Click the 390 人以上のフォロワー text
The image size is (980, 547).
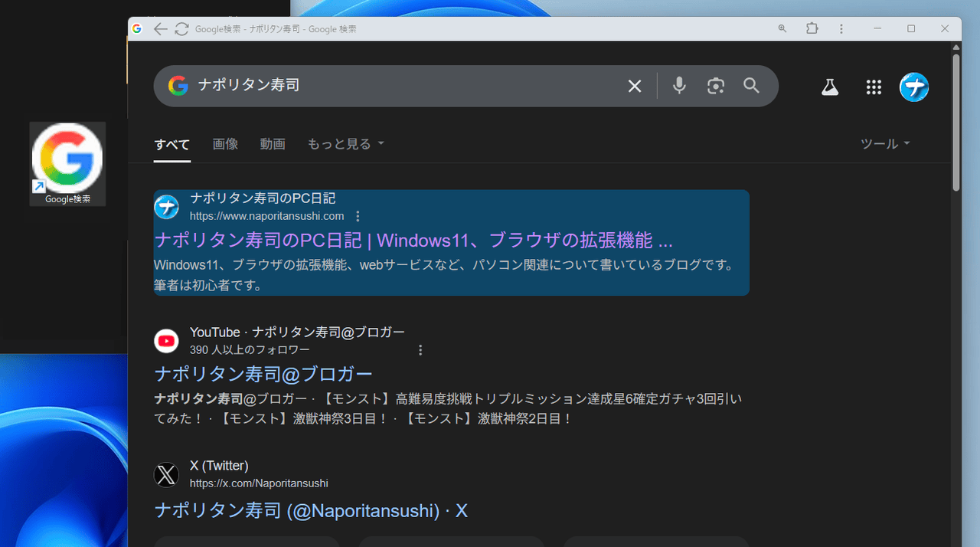(250, 350)
